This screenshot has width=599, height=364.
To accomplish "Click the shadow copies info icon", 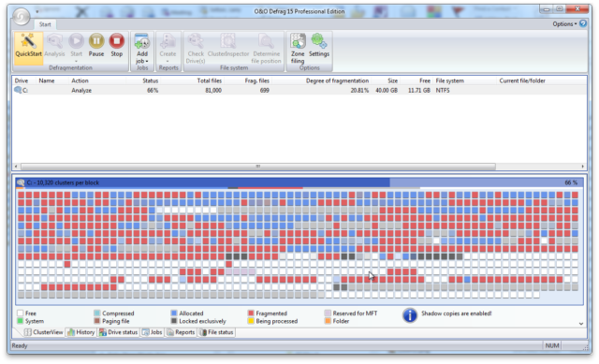I will (x=410, y=315).
